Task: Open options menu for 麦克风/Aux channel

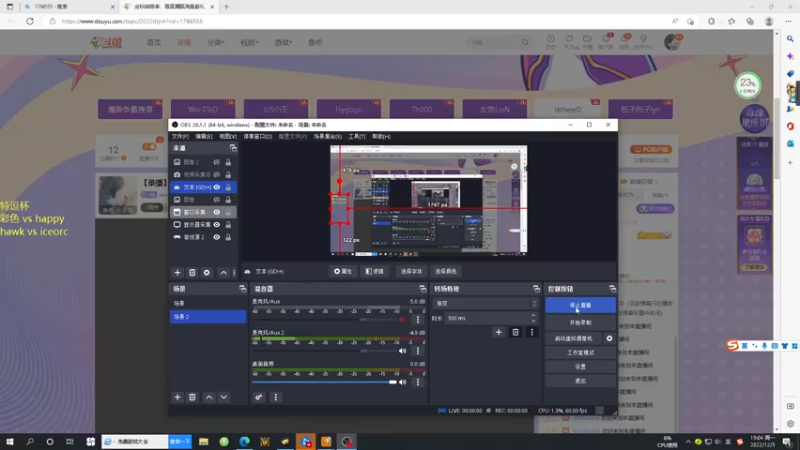Action: 418,319
